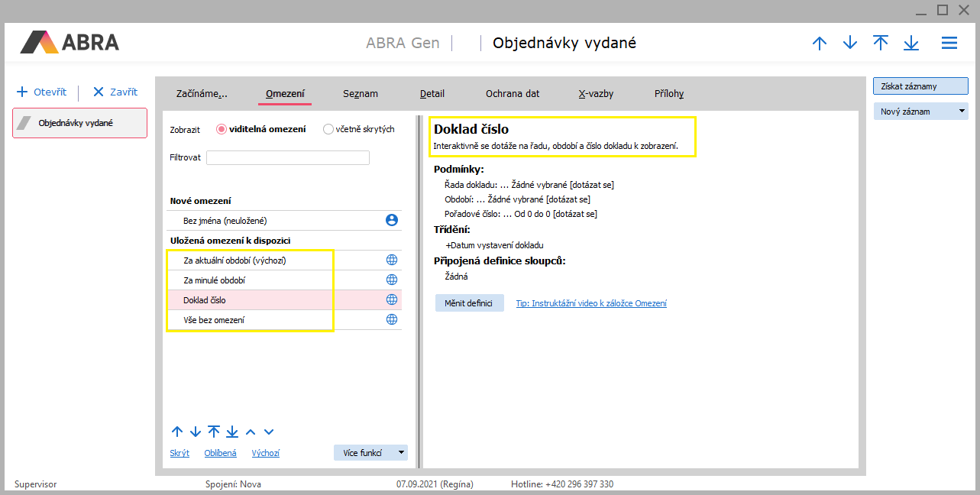The image size is (980, 495).
Task: Click the user icon beside Bez jména (neuložené)
Action: point(392,220)
